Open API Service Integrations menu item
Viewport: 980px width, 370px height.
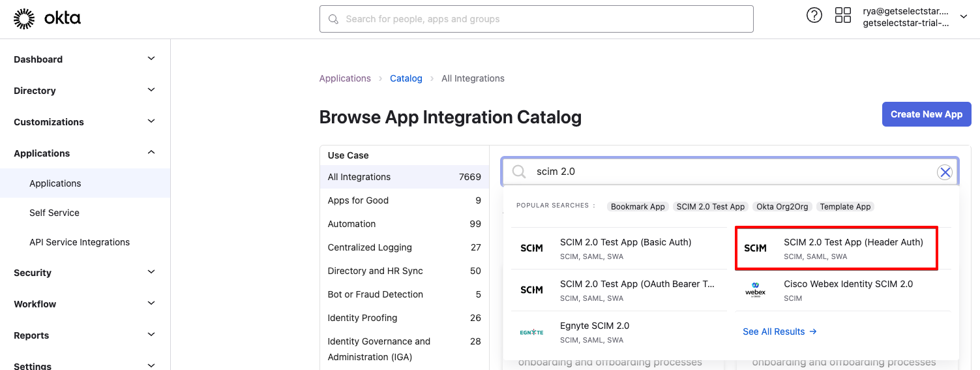[x=80, y=242]
